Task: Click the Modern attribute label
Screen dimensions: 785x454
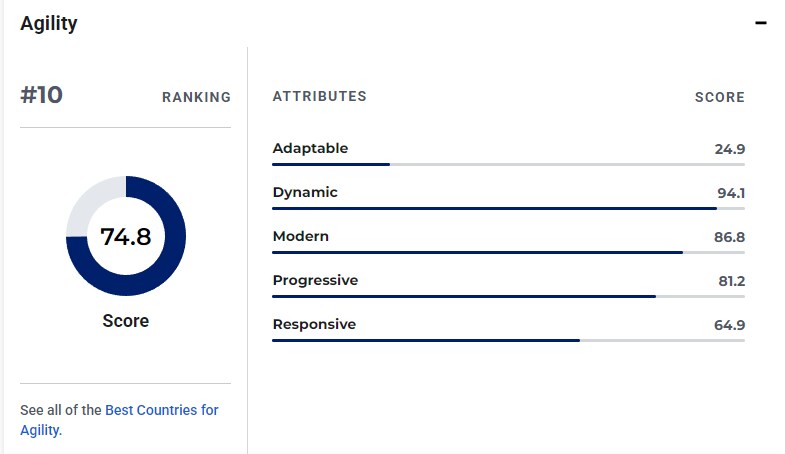Action: (x=300, y=236)
